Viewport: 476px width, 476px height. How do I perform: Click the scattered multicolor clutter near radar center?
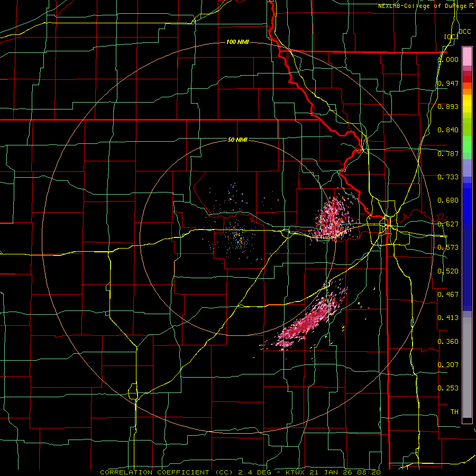tap(239, 239)
